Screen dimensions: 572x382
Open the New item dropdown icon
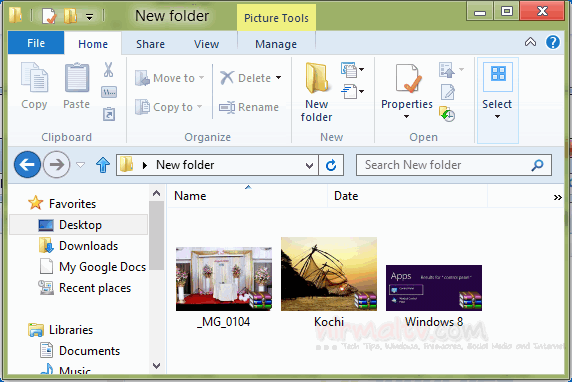(352, 69)
